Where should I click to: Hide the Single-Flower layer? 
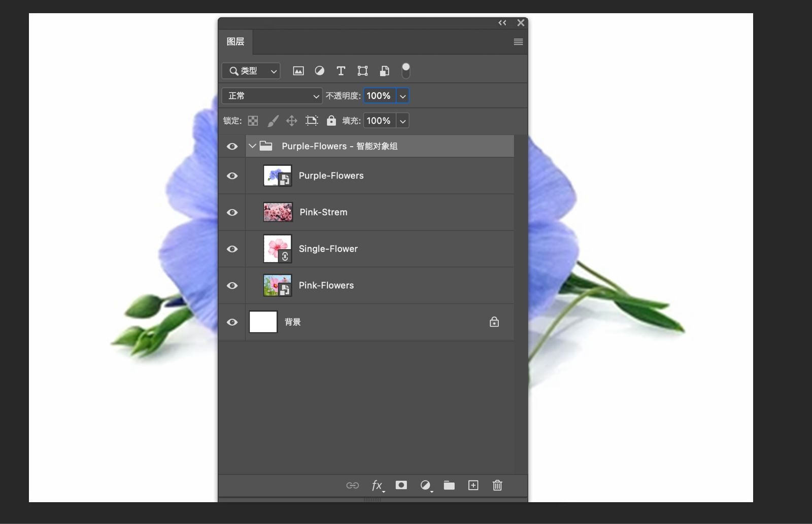pos(232,249)
